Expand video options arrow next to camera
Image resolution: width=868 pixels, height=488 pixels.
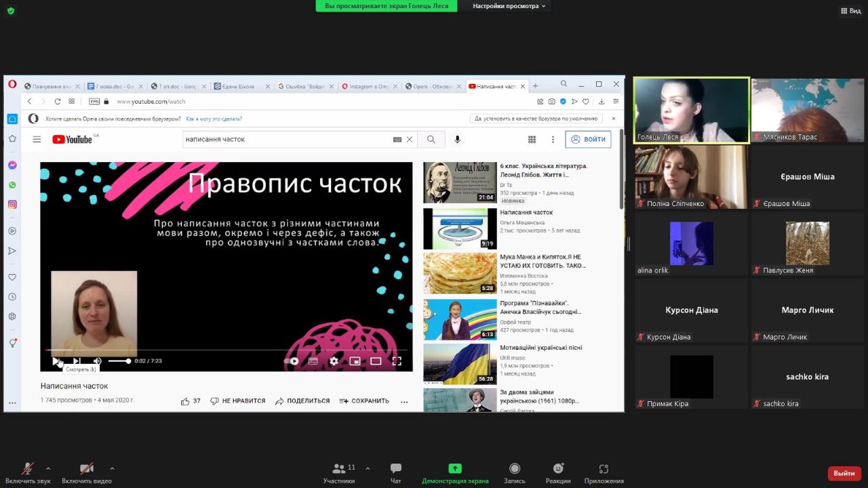(112, 468)
